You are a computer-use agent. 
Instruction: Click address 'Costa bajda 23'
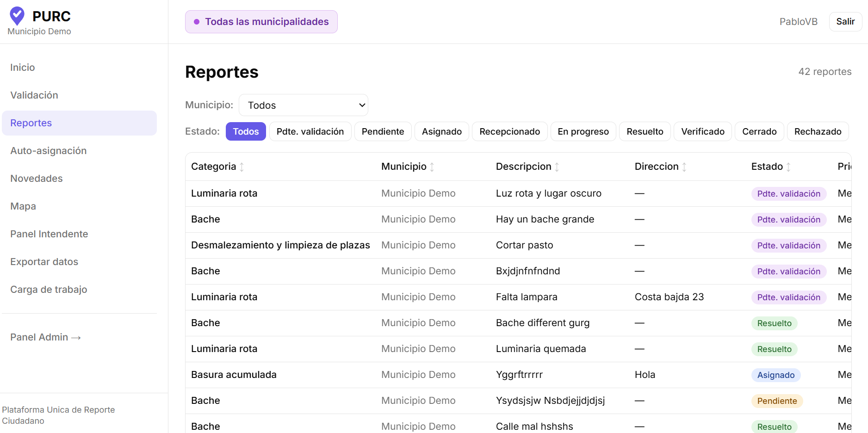(669, 297)
